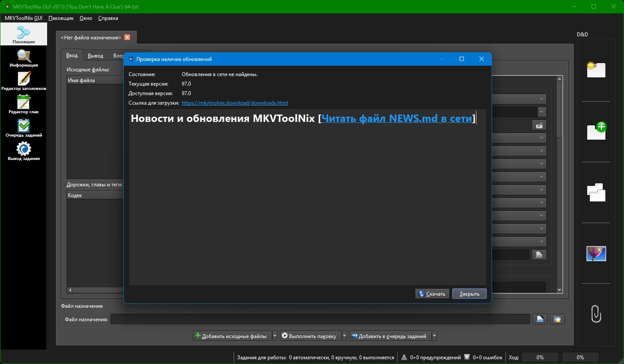Click the stacked folders icon in the D&D panel
624x364 pixels.
[596, 192]
